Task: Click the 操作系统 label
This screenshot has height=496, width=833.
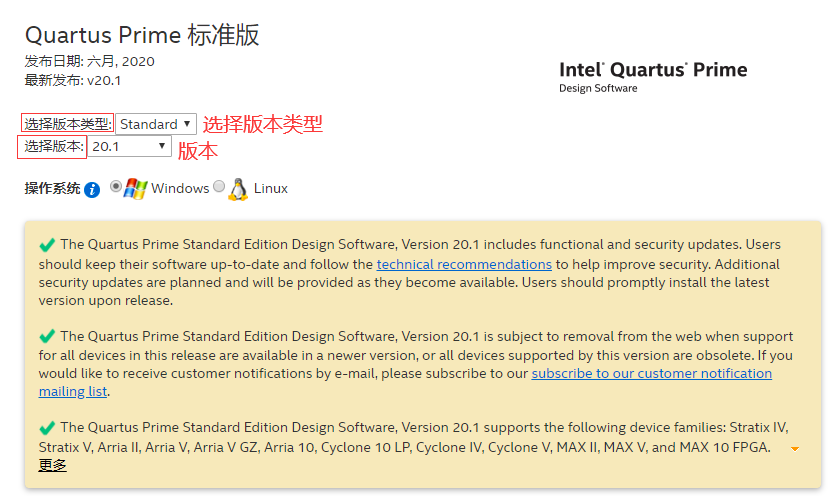Action: tap(52, 189)
